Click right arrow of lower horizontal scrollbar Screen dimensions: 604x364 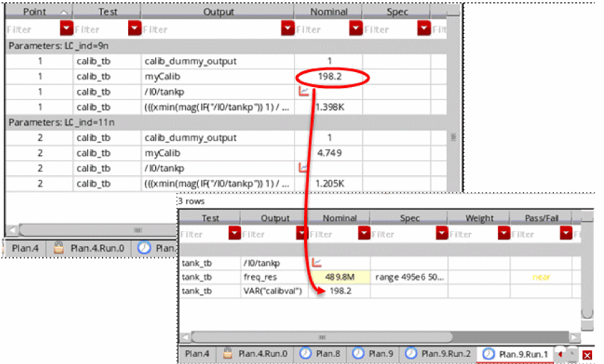(x=574, y=337)
